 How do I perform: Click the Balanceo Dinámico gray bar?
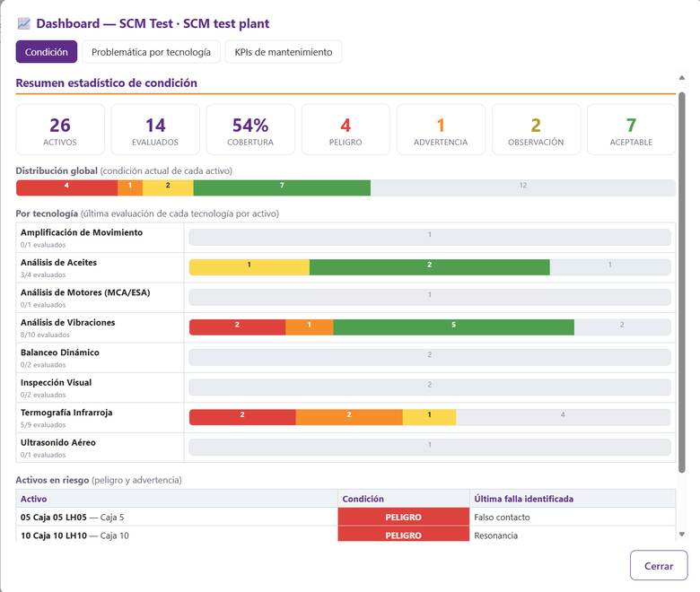430,357
